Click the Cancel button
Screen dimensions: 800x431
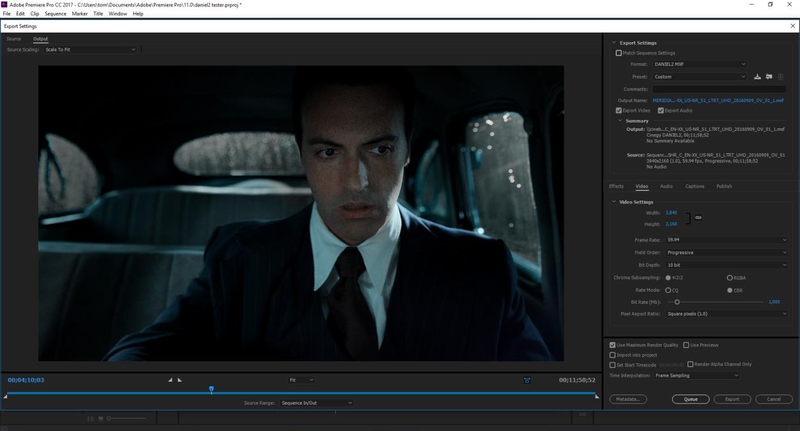click(x=774, y=399)
